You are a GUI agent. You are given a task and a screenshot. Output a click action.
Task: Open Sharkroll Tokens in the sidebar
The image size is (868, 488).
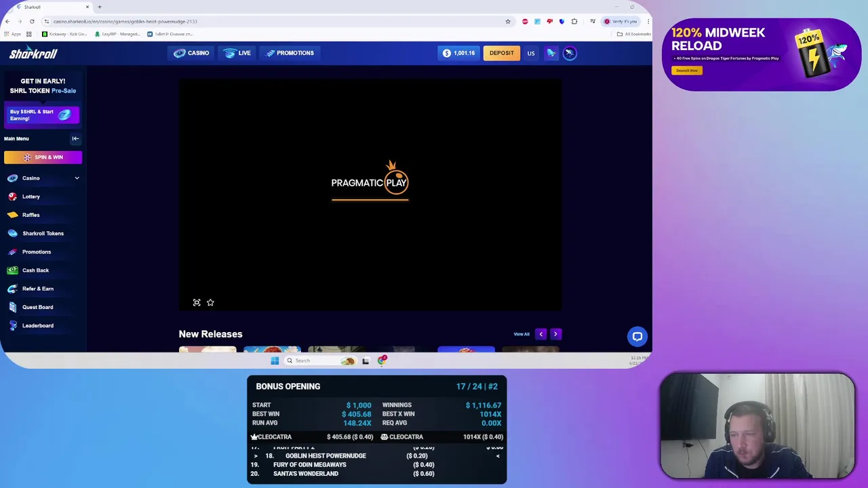43,233
